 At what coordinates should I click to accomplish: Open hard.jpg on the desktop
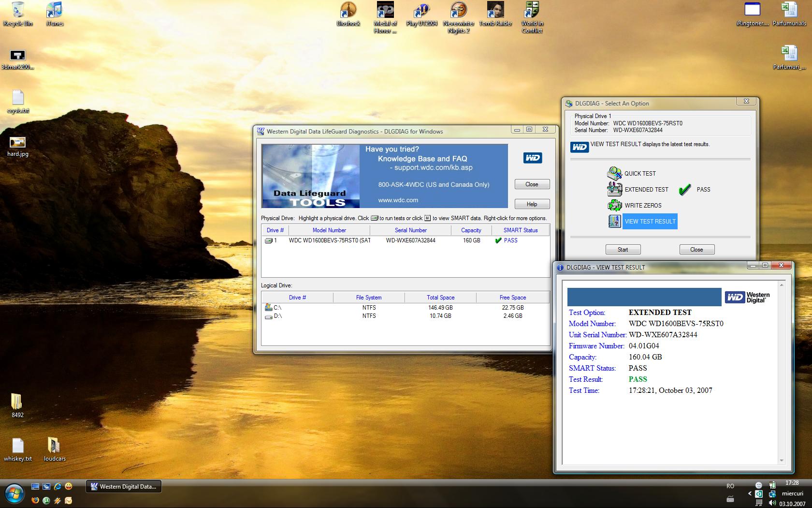tap(18, 146)
